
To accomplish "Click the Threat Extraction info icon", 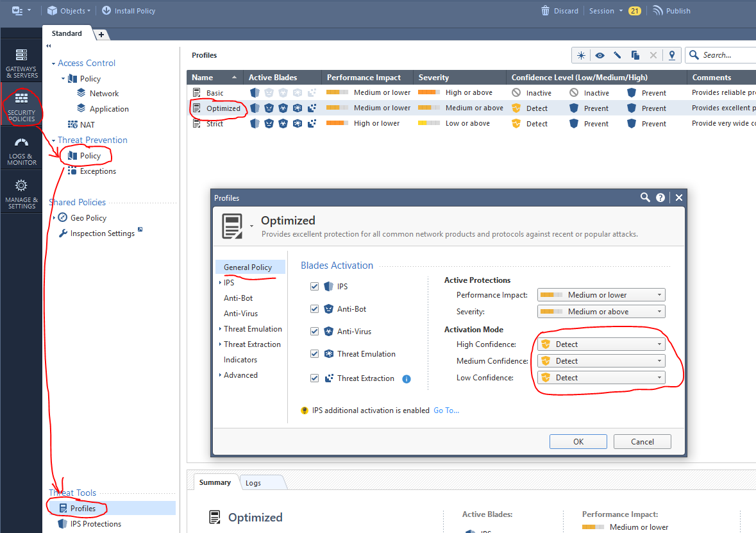I will 407,379.
